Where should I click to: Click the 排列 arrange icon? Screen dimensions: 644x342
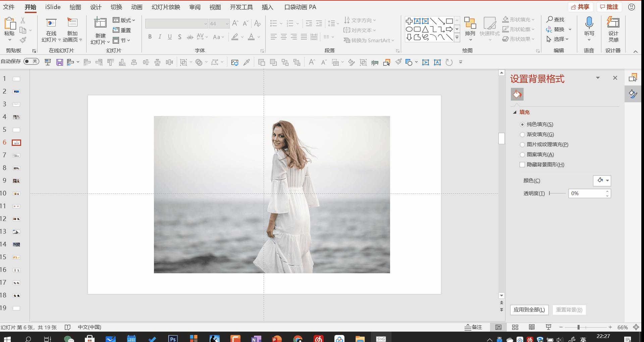470,23
